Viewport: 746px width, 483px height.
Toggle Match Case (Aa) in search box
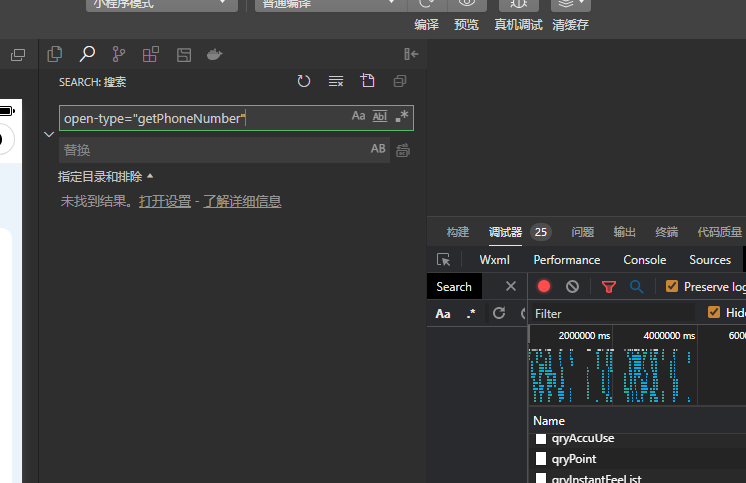pyautogui.click(x=358, y=116)
